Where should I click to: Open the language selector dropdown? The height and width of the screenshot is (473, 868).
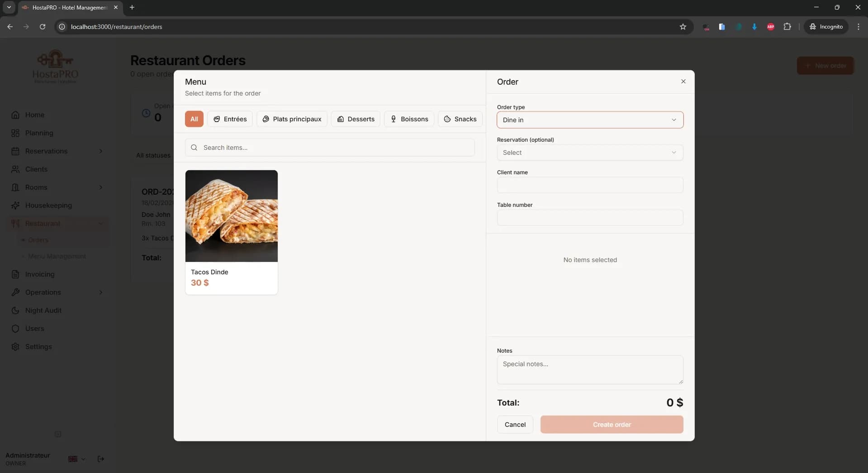[76, 459]
